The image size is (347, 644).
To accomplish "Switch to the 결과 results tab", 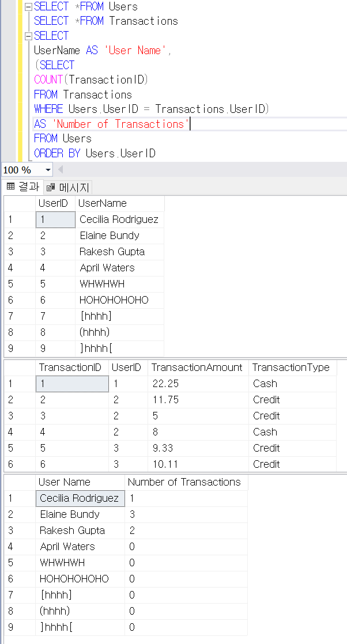I will click(x=22, y=187).
